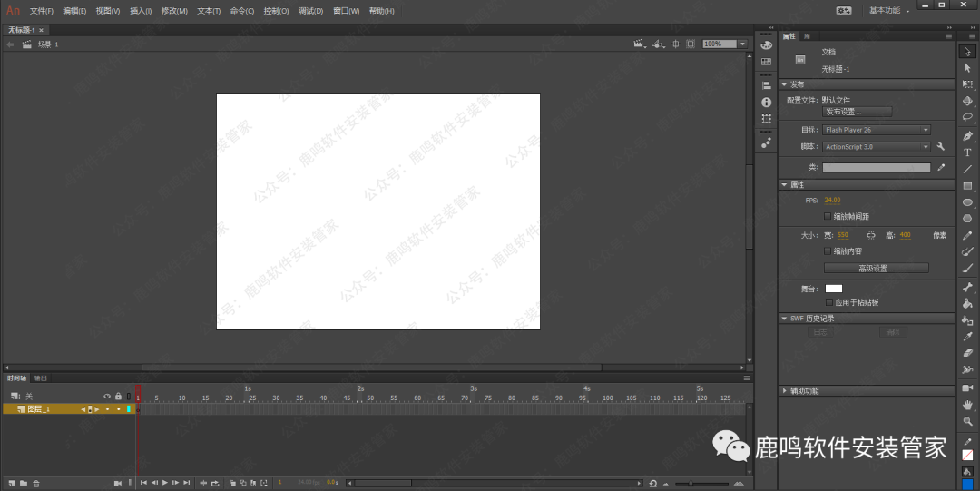Click the wrench icon beside ActionScript 3.0
Screen dimensions: 980x491
(x=941, y=146)
